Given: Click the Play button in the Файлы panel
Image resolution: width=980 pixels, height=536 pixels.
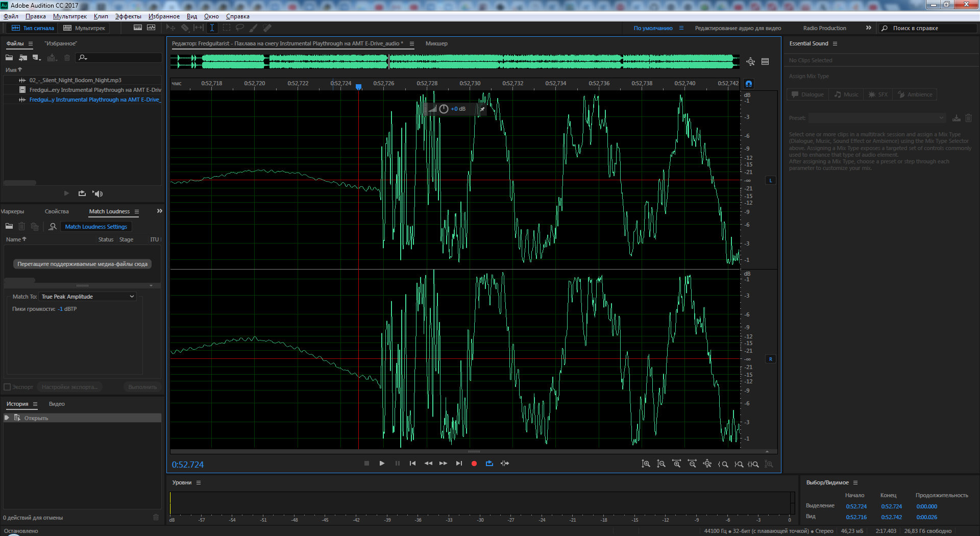Looking at the screenshot, I should (x=66, y=193).
